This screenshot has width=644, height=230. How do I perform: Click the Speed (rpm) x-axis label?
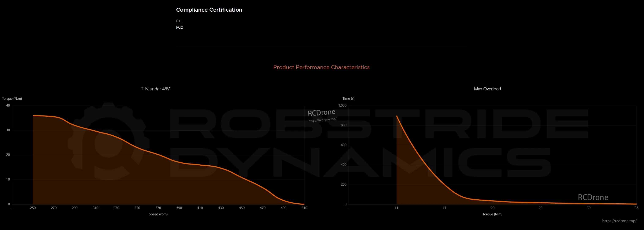(158, 214)
